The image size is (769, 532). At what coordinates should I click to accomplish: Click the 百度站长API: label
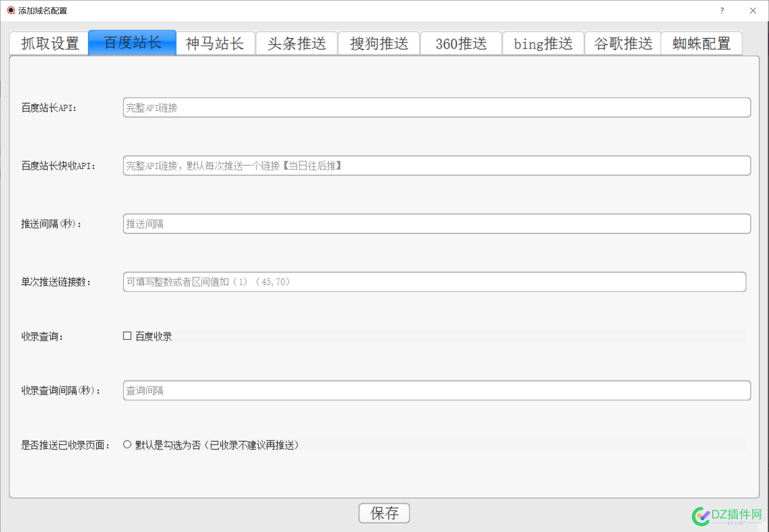click(49, 108)
